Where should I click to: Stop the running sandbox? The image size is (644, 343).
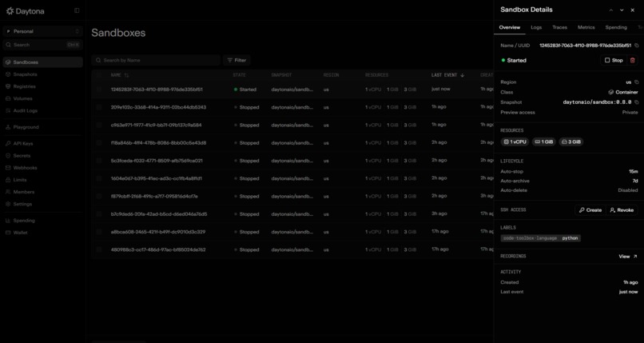tap(613, 61)
